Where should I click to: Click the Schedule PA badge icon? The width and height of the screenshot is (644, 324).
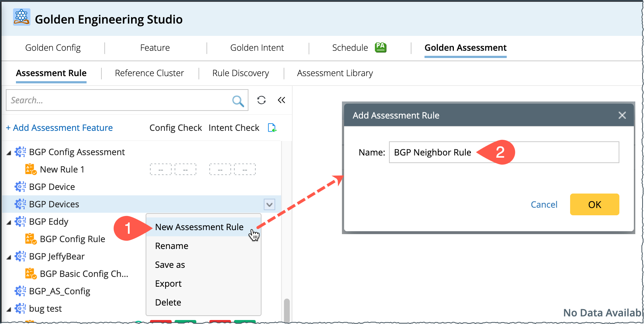pos(380,47)
